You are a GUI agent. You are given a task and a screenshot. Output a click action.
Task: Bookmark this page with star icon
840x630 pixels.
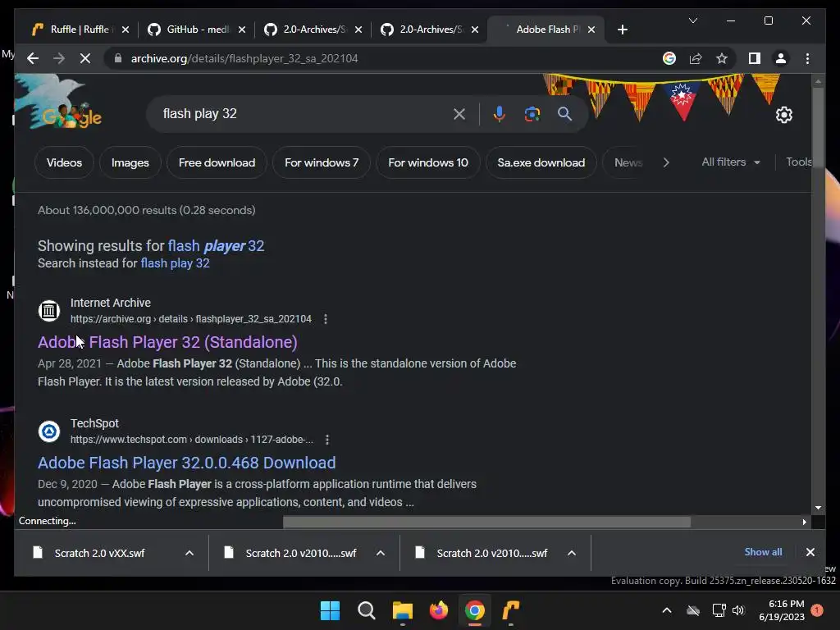pos(722,58)
